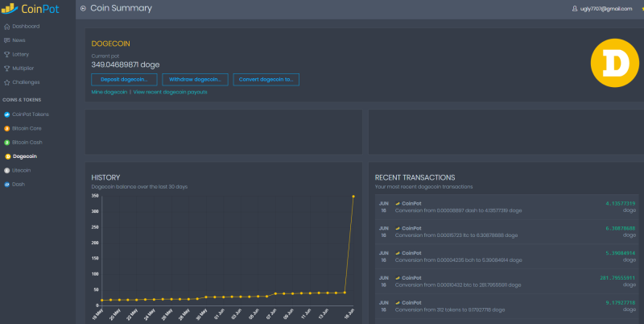Click the Bitcoin Cash green icon

pyautogui.click(x=6, y=143)
